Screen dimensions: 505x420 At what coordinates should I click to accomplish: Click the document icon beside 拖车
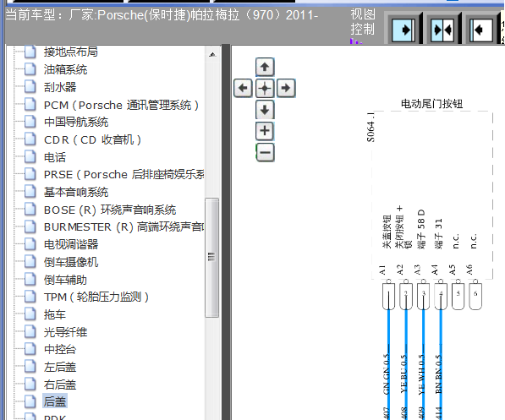[30, 314]
